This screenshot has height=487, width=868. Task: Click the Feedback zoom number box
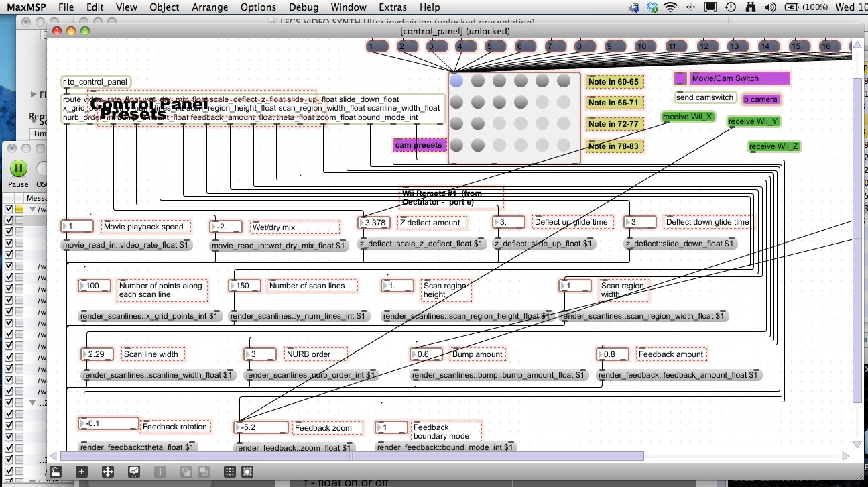coord(261,427)
